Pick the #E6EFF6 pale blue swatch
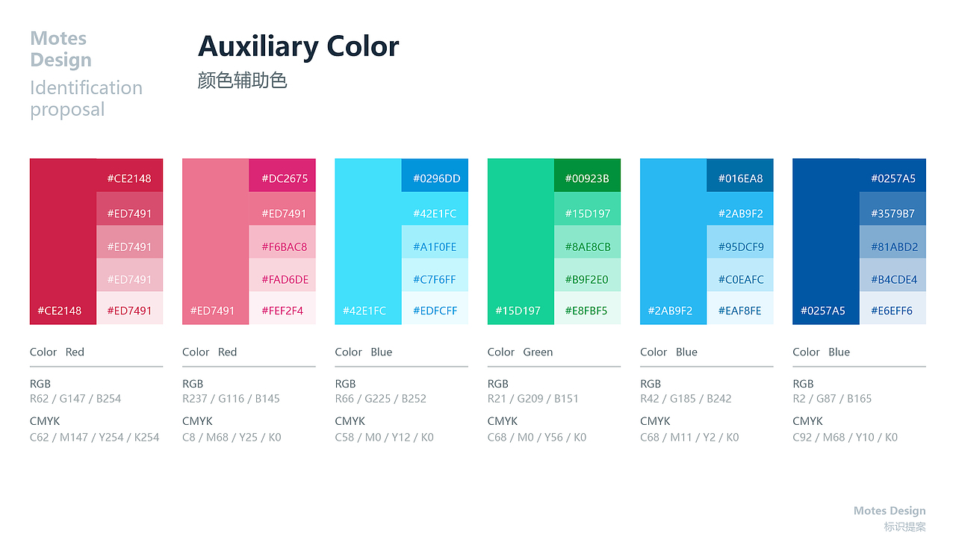Image resolution: width=956 pixels, height=560 pixels. click(x=893, y=308)
